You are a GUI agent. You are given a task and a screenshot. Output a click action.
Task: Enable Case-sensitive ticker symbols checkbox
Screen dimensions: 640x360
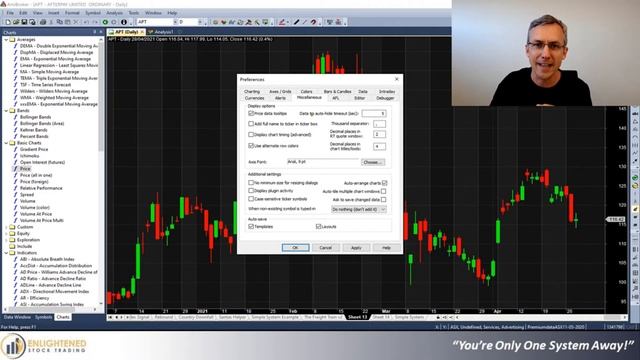251,199
